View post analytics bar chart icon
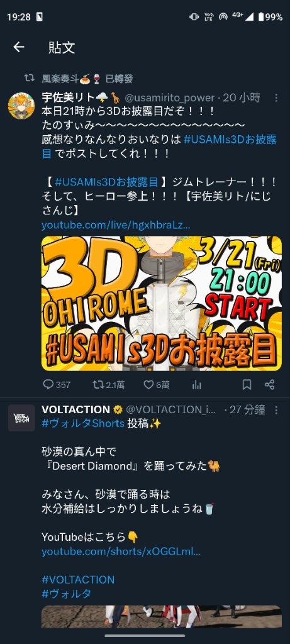Viewport: 290px width, 644px height. click(x=197, y=385)
